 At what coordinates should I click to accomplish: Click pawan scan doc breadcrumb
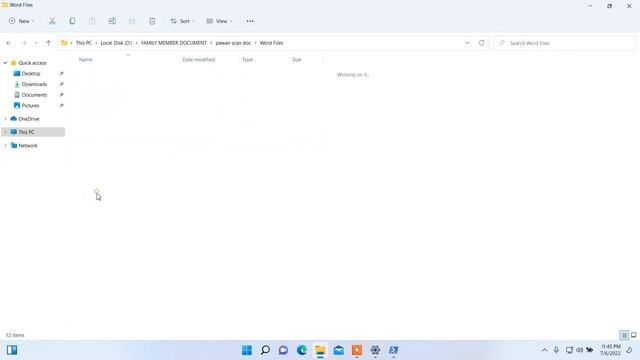233,43
